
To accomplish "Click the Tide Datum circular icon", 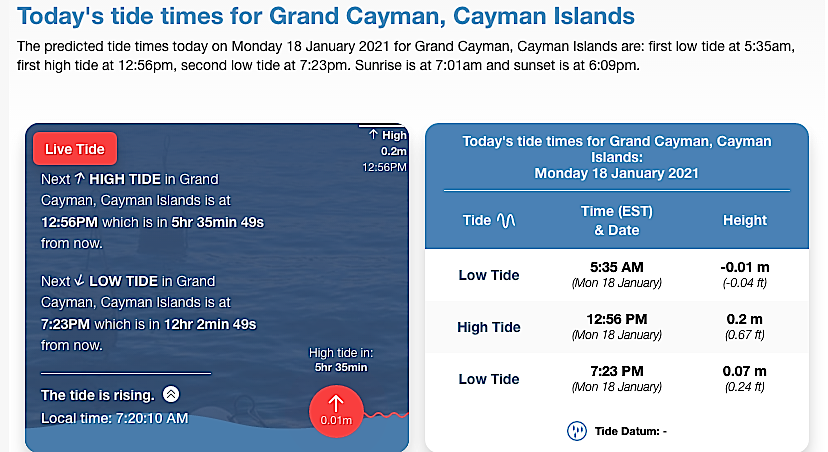I will pos(576,431).
